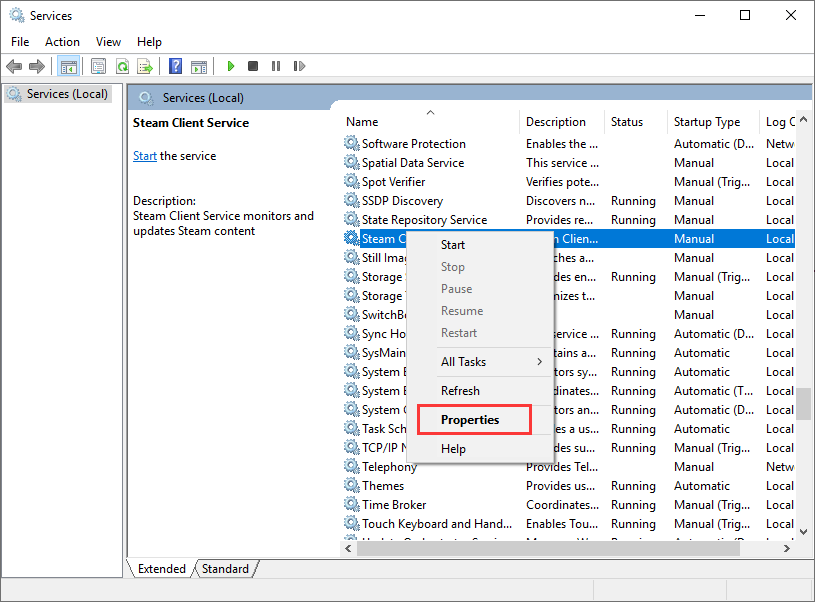Select the State Repository Service row

coord(569,219)
